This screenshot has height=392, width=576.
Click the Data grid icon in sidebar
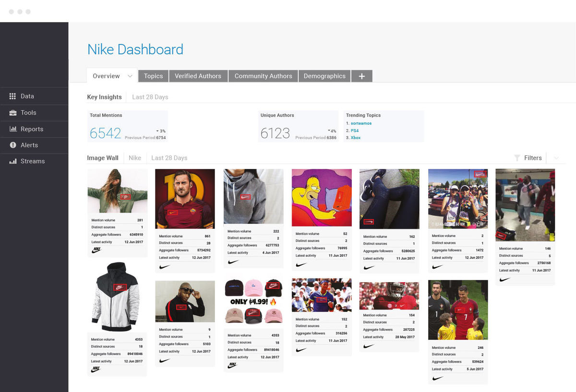(x=12, y=96)
